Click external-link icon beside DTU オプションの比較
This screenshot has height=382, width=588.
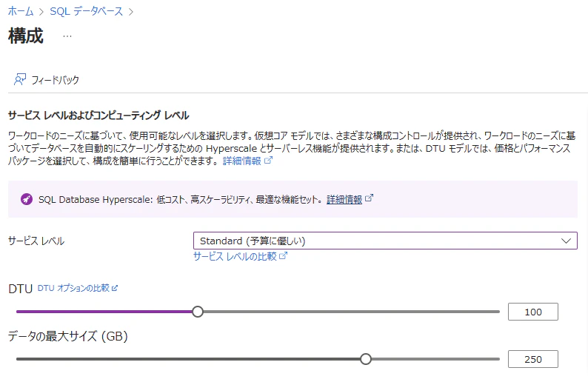point(115,288)
